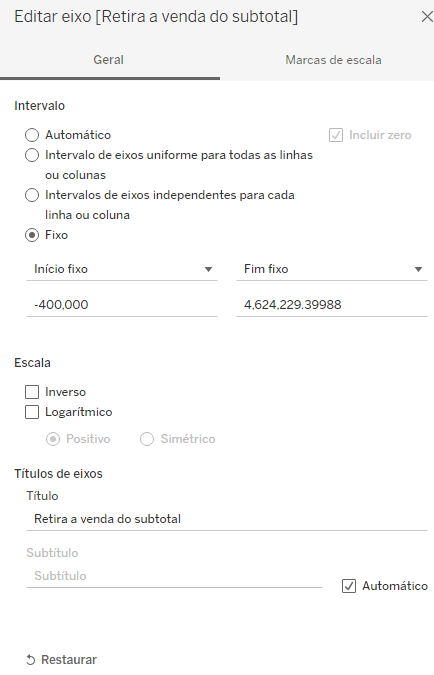Image resolution: width=434 pixels, height=675 pixels.
Task: Choose uniform axis range for all rows
Action: click(32, 155)
